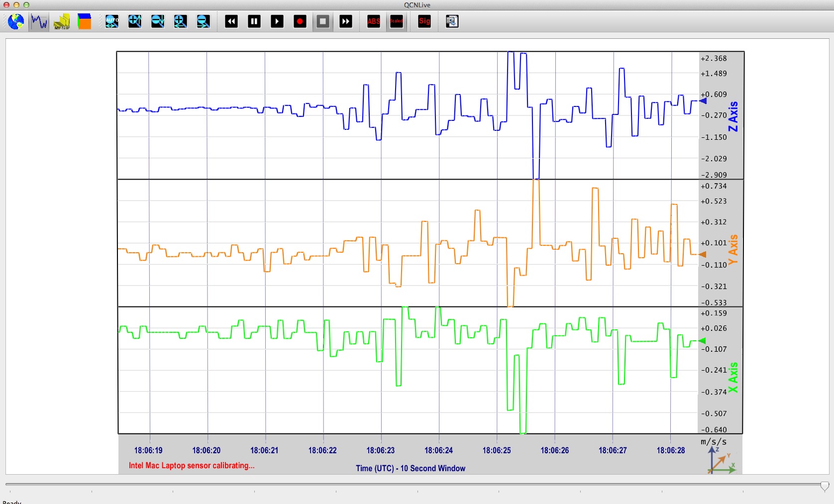Toggle the Sig significance display
This screenshot has width=834, height=504.
click(424, 21)
